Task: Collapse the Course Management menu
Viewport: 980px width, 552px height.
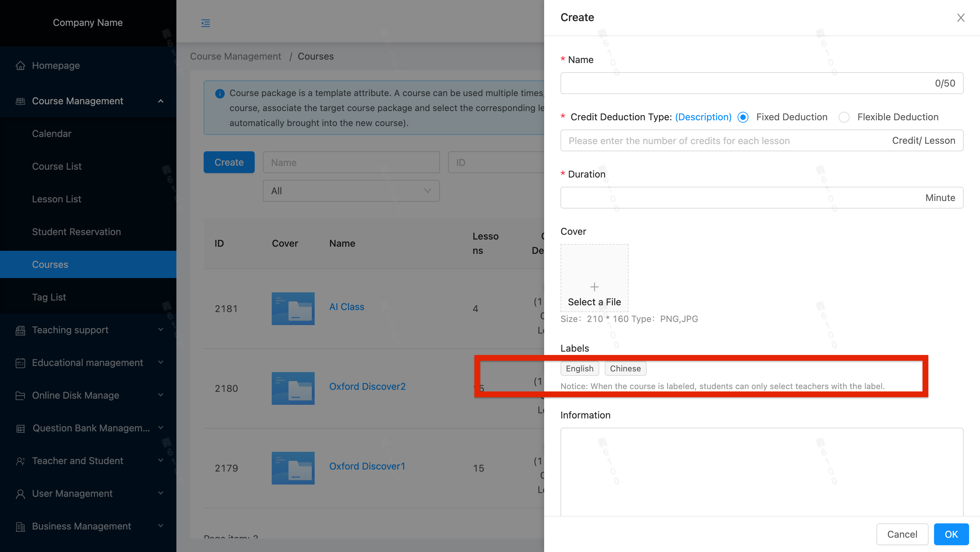Action: pos(160,101)
